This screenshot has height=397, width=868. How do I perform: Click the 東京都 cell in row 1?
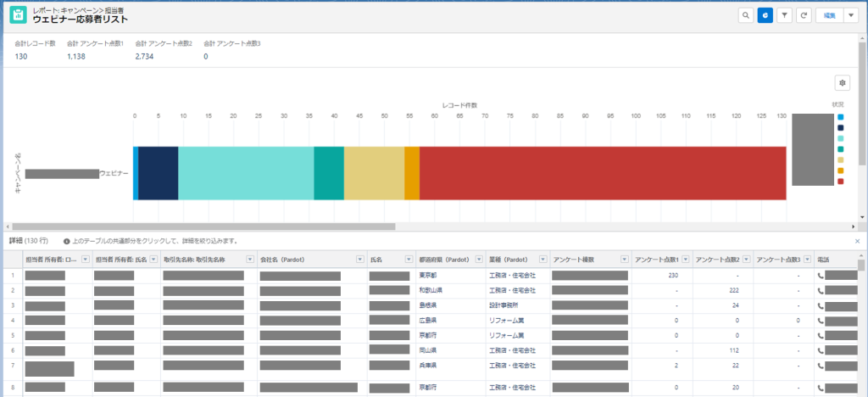coord(426,275)
